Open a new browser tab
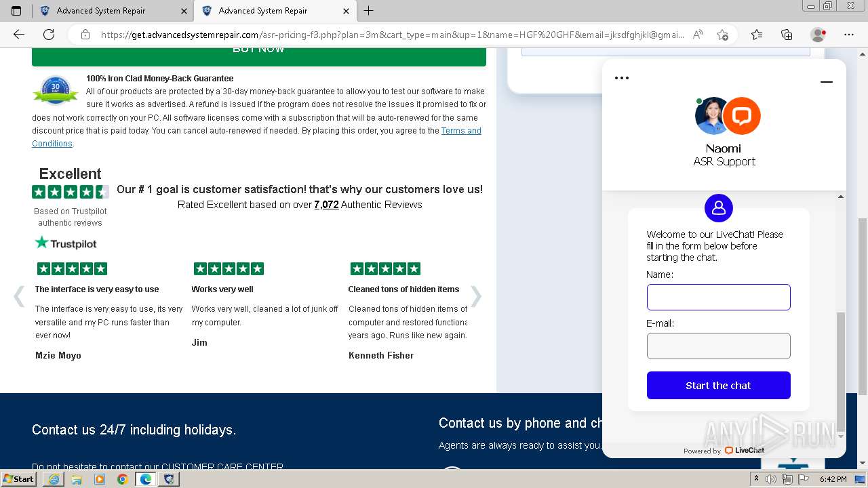 point(368,11)
